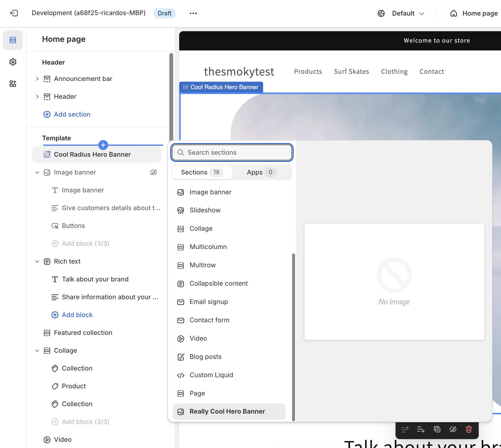Click the Home page house icon

454,13
